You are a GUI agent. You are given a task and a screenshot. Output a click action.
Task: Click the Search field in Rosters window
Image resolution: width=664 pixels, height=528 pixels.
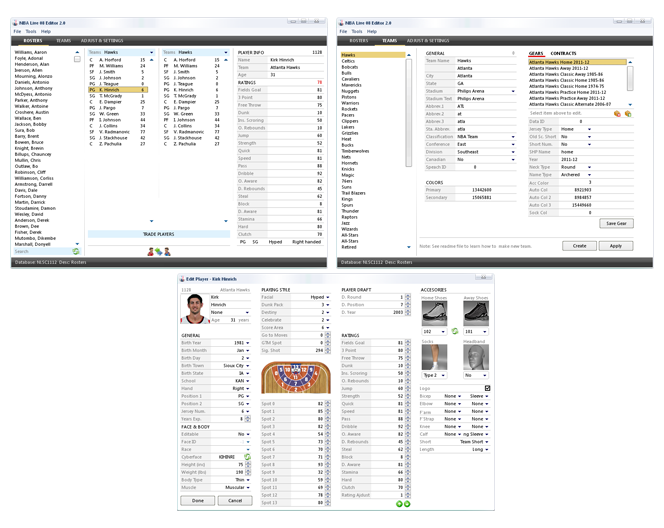[42, 252]
